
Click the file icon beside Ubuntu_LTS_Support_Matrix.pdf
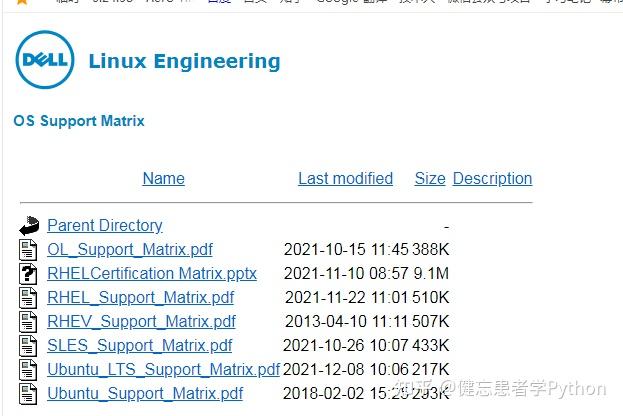(x=29, y=370)
